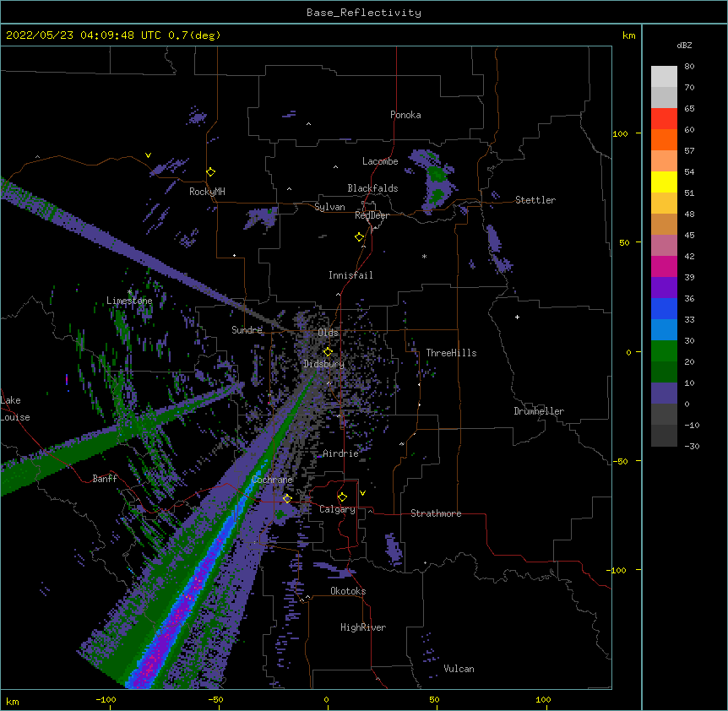Click the yellow diamond marker south of RedDeer
The image size is (728, 711).
tap(360, 237)
